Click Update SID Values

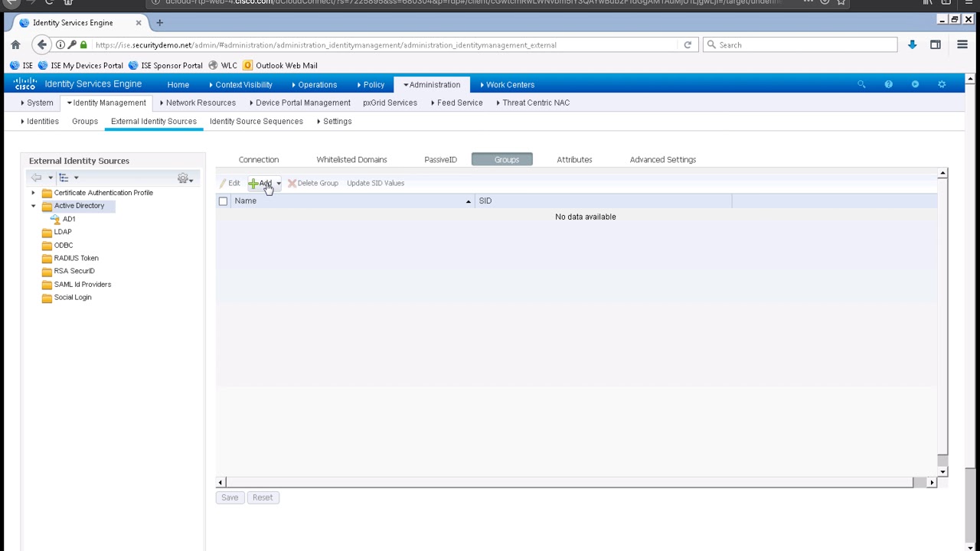pos(375,183)
